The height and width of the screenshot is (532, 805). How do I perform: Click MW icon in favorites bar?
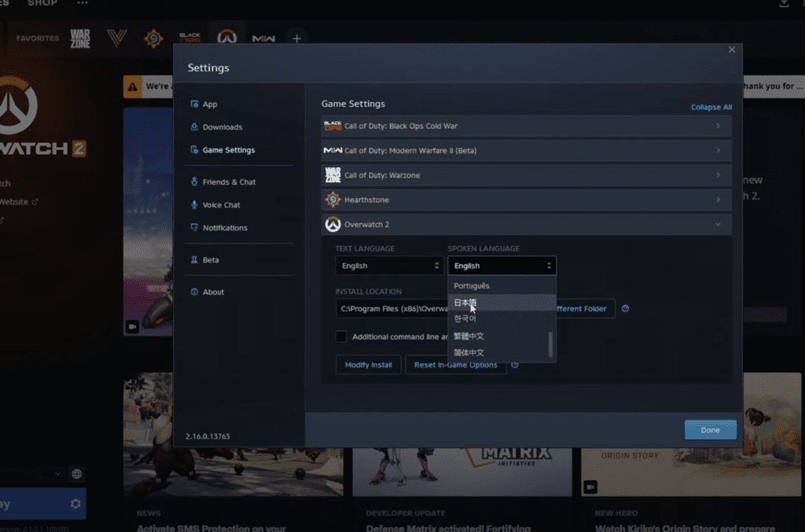pos(263,39)
